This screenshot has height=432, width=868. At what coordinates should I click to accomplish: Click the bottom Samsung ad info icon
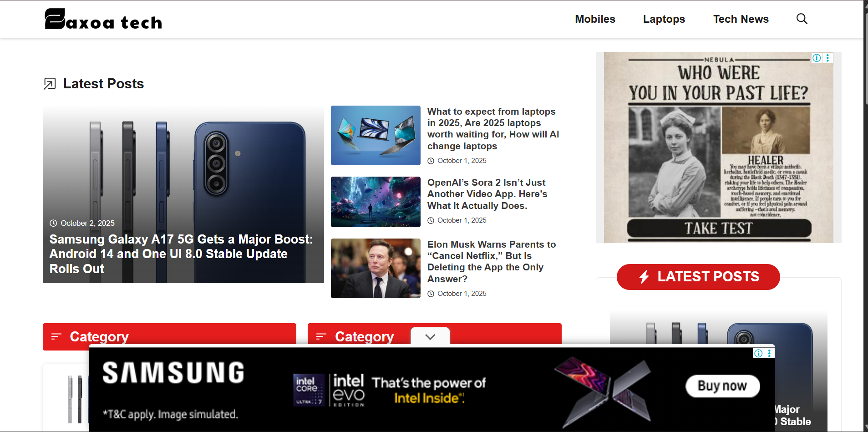click(x=758, y=353)
